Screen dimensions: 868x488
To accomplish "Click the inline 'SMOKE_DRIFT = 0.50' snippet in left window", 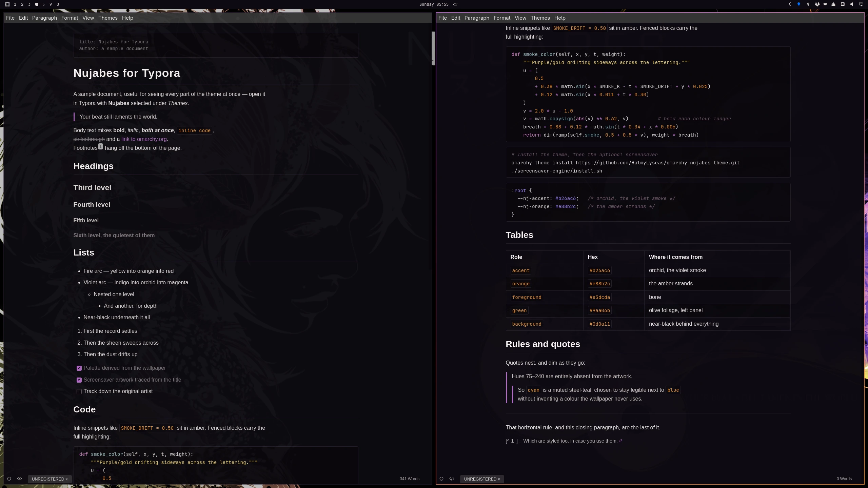I will (147, 428).
